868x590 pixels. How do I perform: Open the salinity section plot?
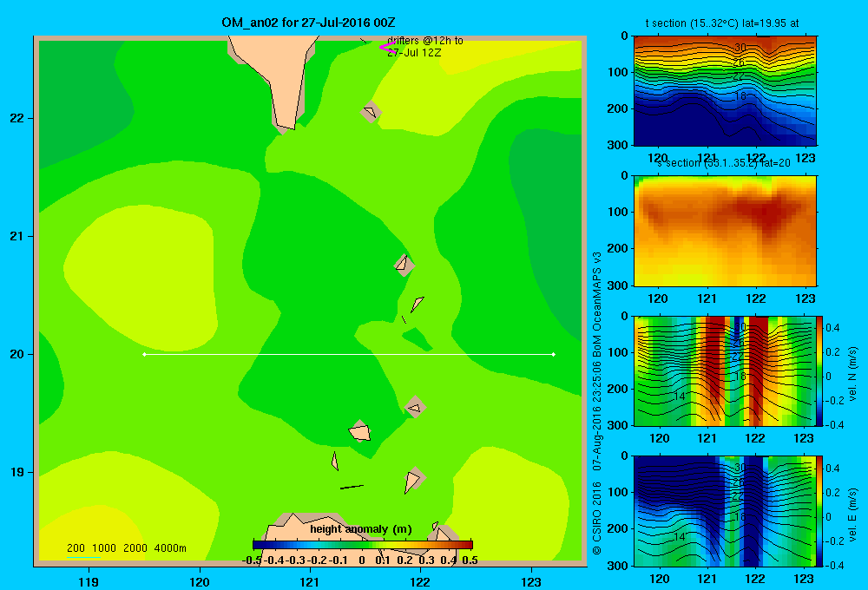(725, 231)
